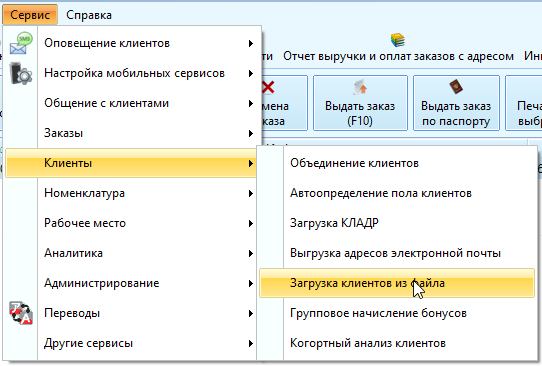Open the Аналитика submenu
Image resolution: width=542 pixels, height=366 pixels.
[131, 253]
